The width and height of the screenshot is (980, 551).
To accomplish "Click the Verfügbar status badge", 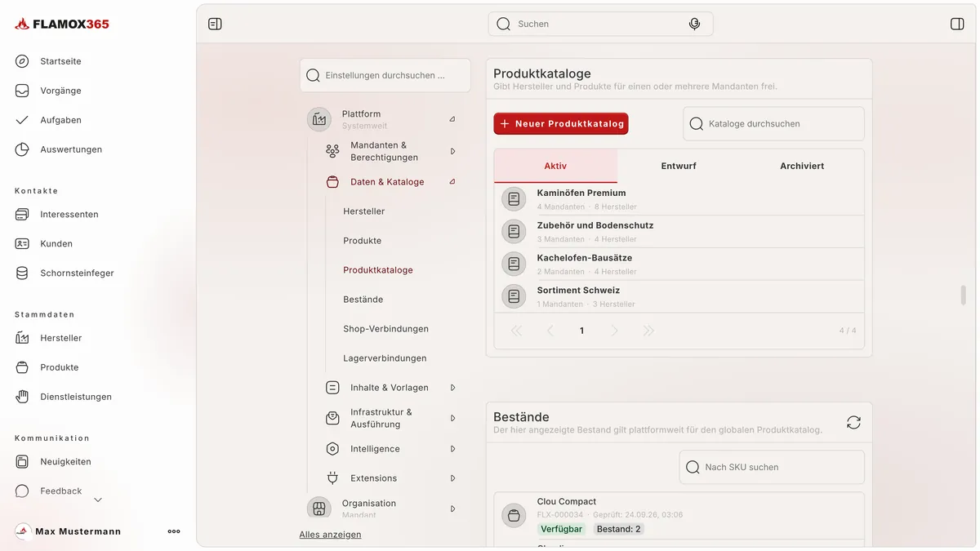I will [561, 529].
